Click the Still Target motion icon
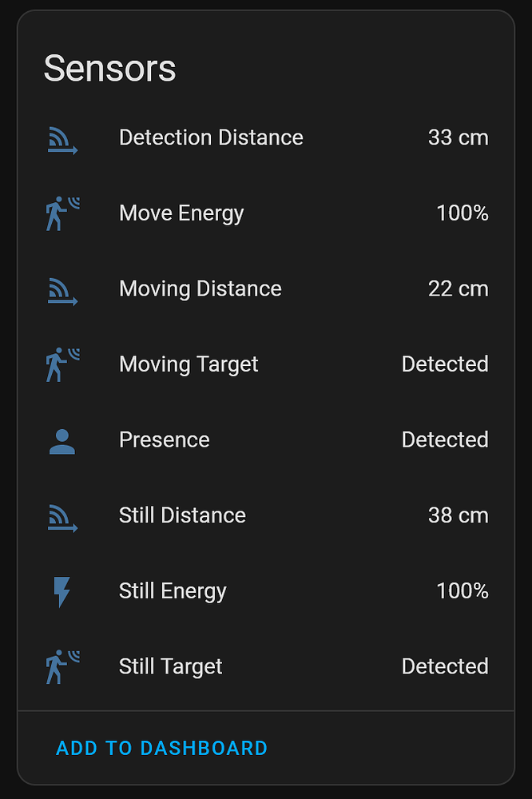The height and width of the screenshot is (799, 532). coord(62,667)
